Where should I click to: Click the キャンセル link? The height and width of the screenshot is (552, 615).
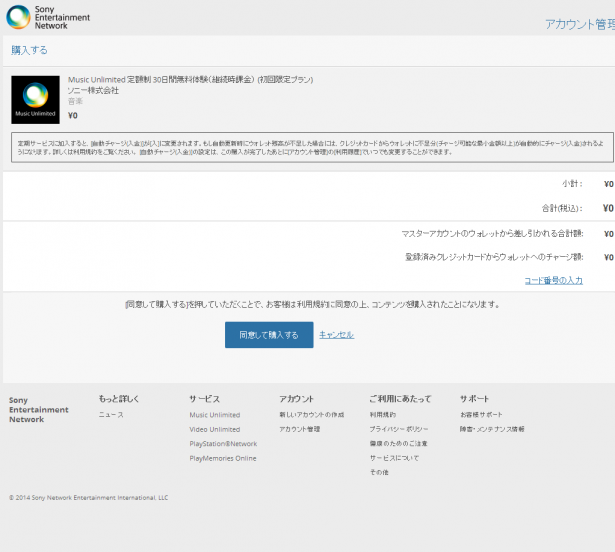click(337, 335)
